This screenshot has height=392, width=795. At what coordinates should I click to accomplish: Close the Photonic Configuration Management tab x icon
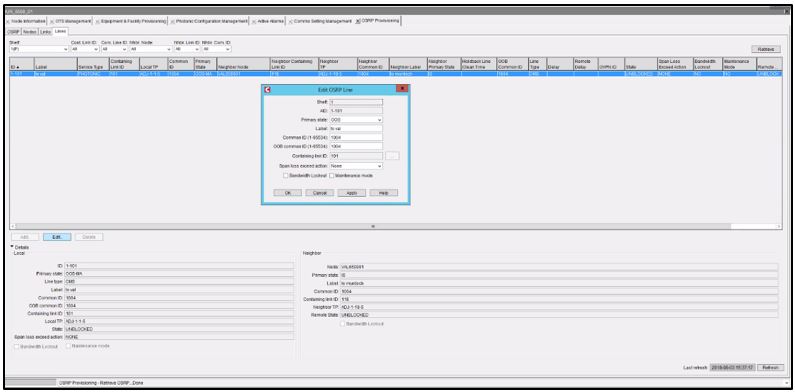click(x=173, y=21)
